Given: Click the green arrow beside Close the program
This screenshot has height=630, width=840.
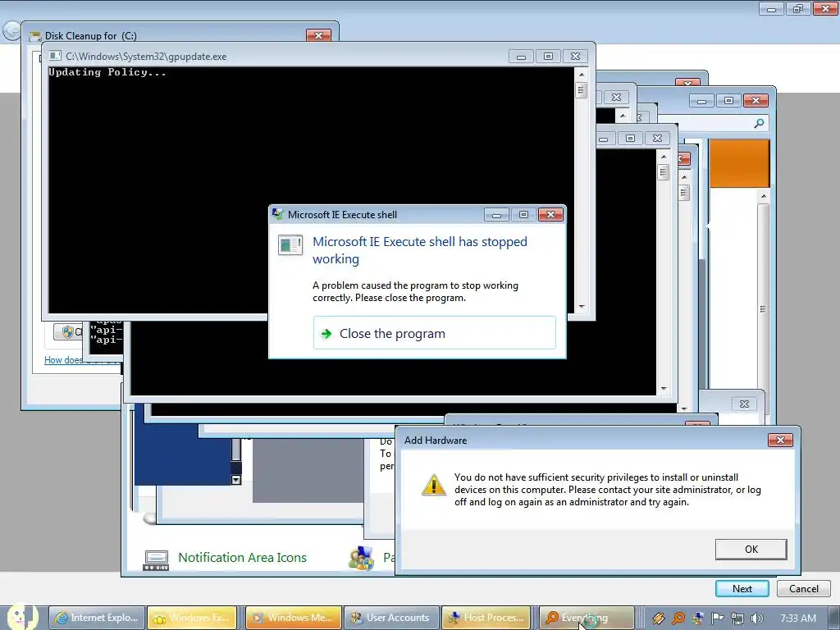Looking at the screenshot, I should pos(326,334).
